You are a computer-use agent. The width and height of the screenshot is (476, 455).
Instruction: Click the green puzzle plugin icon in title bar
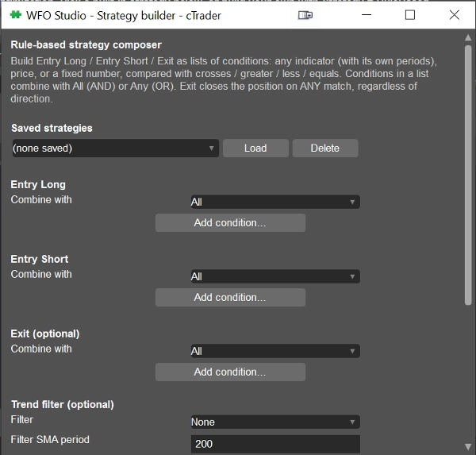[x=16, y=15]
